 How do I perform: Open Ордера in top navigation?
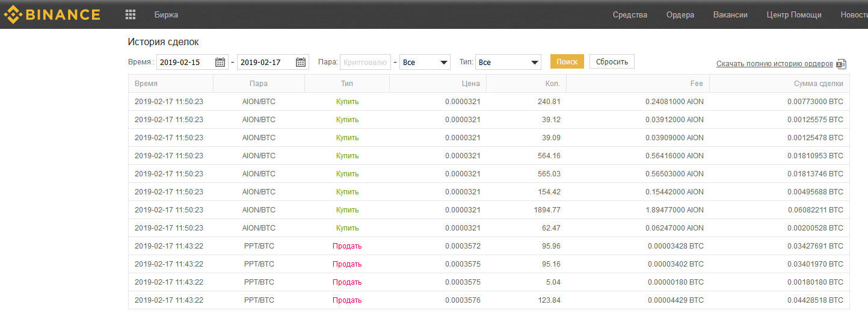pos(680,14)
